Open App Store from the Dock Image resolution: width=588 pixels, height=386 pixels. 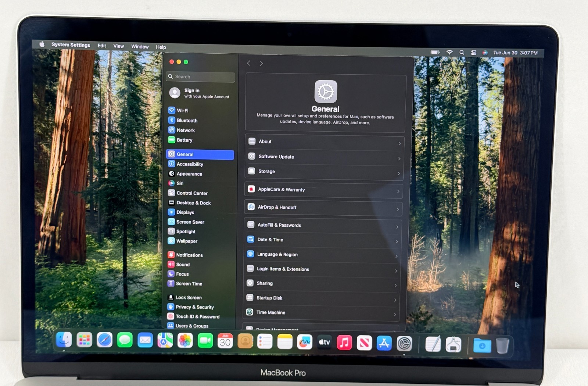tap(384, 343)
